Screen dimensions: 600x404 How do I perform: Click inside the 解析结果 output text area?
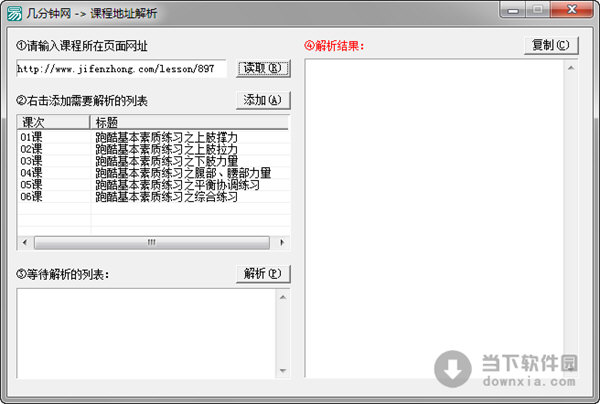tap(434, 218)
